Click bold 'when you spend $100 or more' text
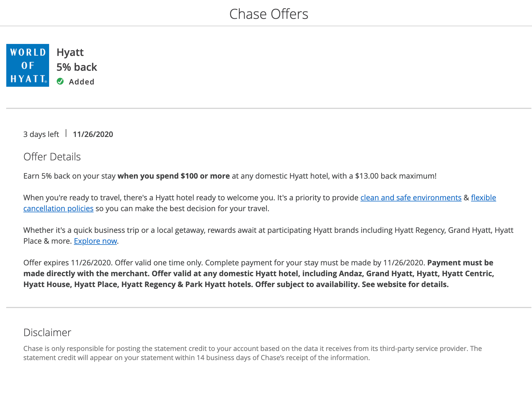 point(174,176)
